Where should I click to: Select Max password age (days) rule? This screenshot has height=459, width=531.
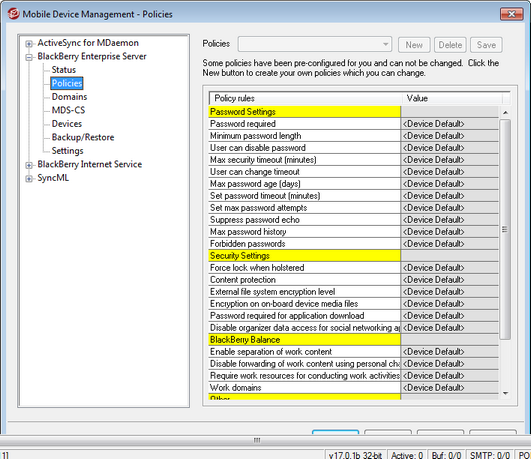click(x=304, y=184)
